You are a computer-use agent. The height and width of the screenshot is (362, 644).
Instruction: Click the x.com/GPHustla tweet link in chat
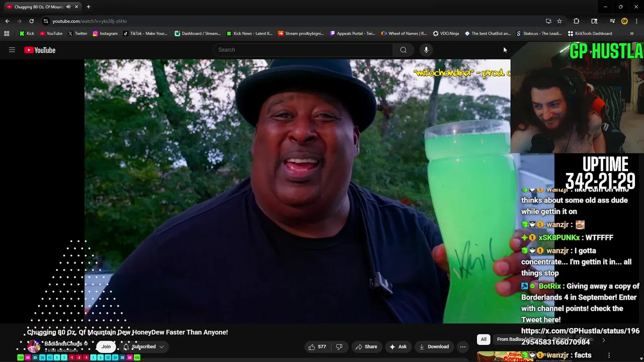(x=581, y=336)
